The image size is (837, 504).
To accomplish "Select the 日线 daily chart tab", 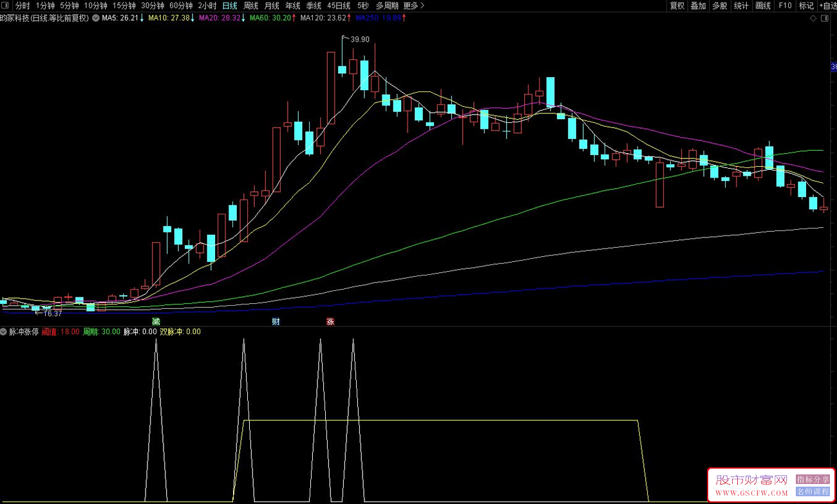I will pyautogui.click(x=230, y=6).
